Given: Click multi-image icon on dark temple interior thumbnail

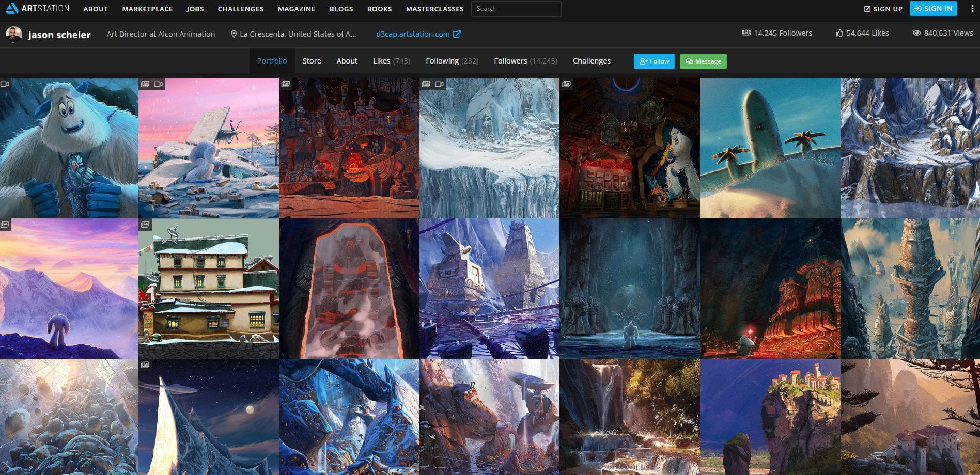Looking at the screenshot, I should tap(567, 84).
